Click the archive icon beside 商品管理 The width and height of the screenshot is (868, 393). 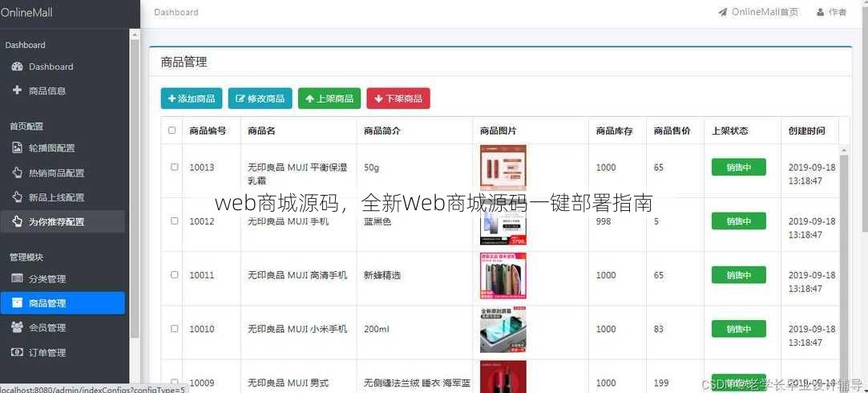pos(17,302)
